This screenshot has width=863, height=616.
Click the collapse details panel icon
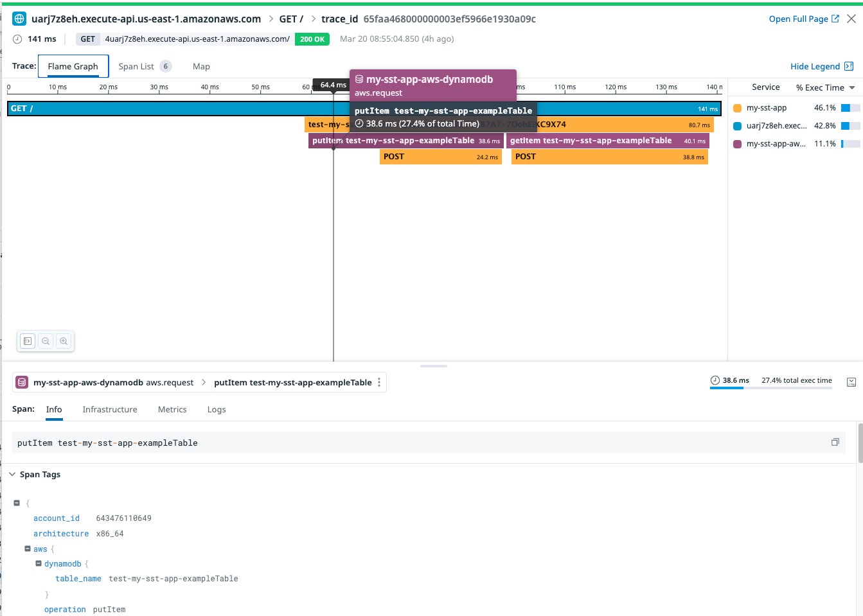pyautogui.click(x=851, y=382)
